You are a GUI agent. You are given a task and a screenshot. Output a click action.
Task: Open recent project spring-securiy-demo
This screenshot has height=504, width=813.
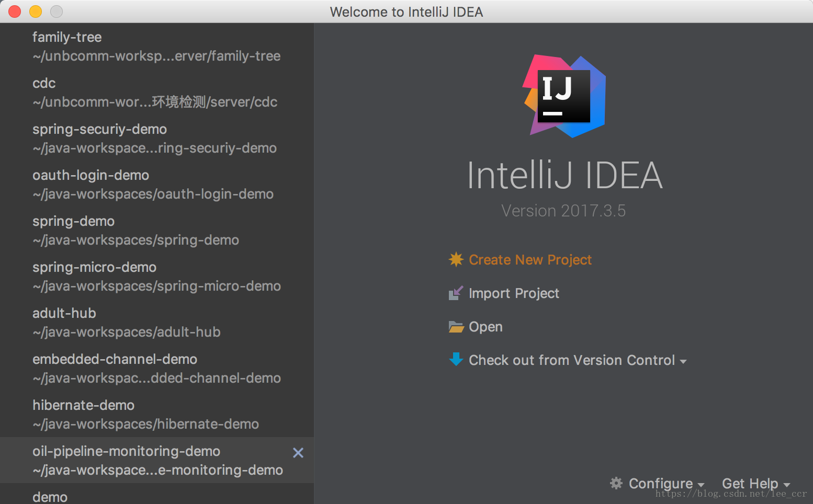(x=157, y=138)
